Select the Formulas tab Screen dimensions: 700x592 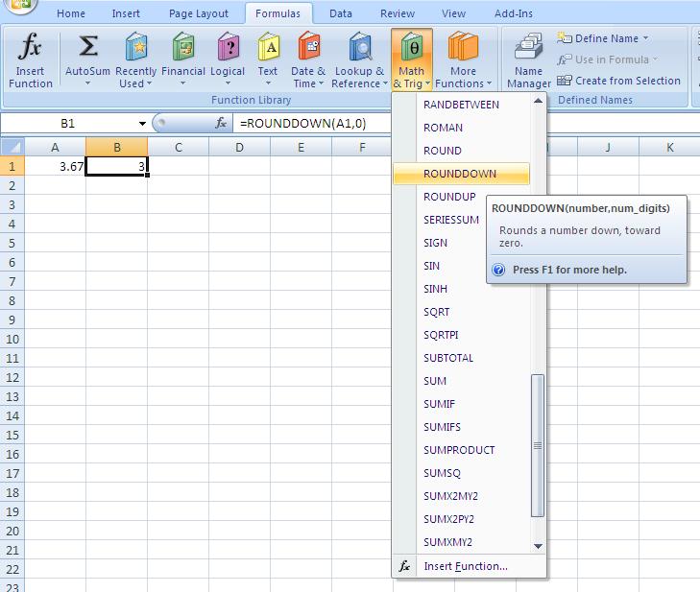pyautogui.click(x=278, y=13)
